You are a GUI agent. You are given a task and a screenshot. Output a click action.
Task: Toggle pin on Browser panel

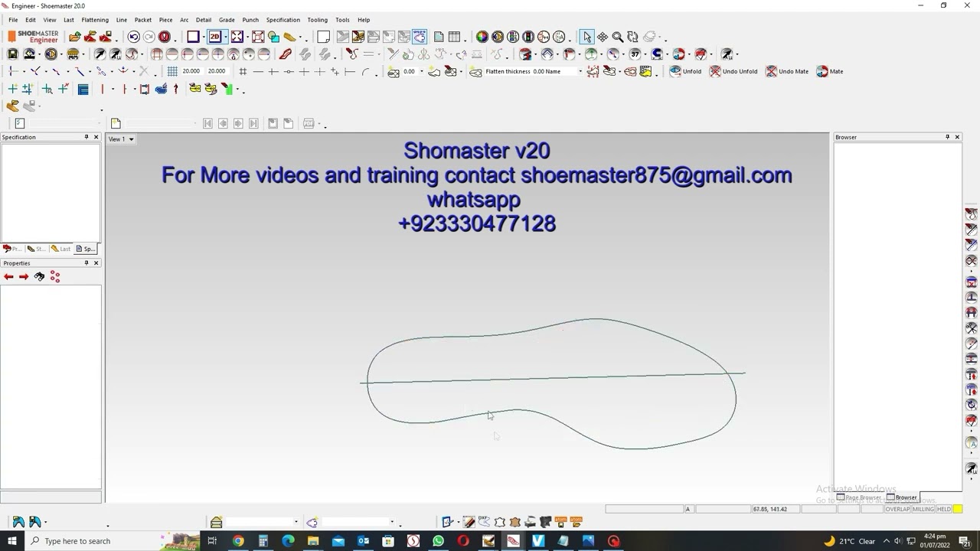947,137
